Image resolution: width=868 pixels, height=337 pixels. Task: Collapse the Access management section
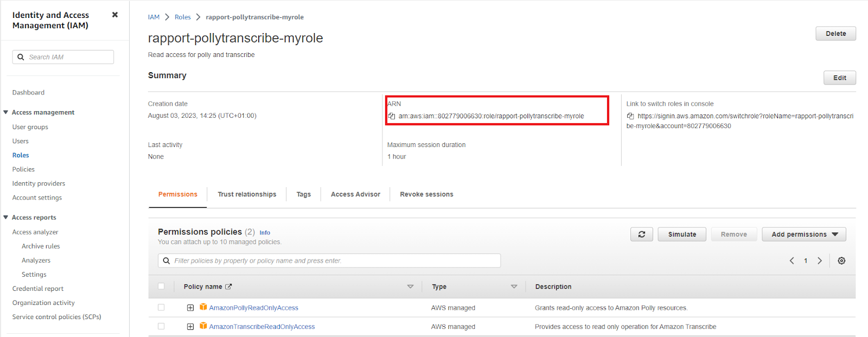click(6, 112)
